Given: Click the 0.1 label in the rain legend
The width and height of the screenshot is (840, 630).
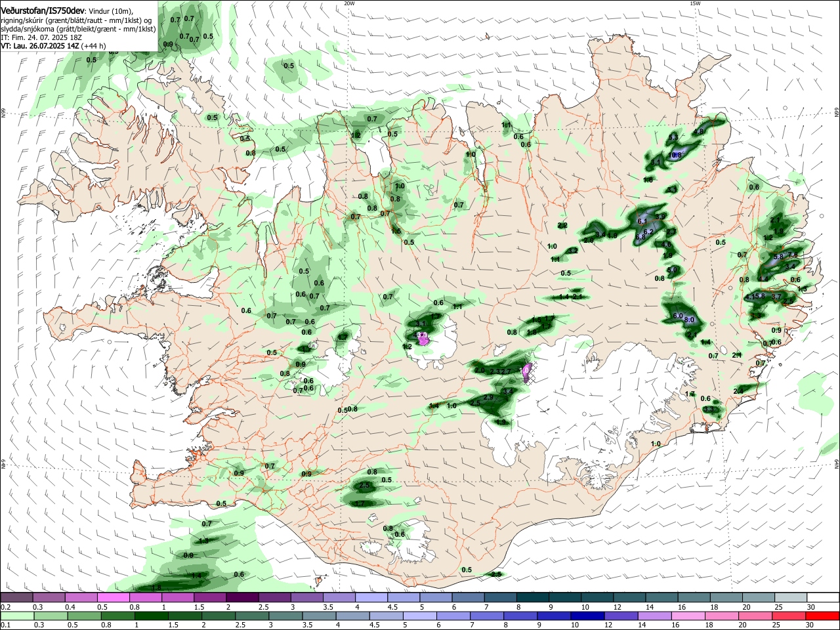Looking at the screenshot, I should coord(5,625).
